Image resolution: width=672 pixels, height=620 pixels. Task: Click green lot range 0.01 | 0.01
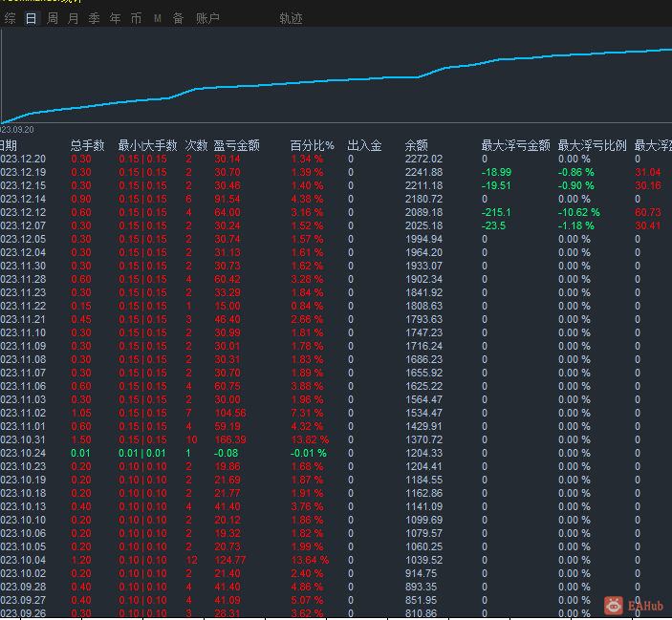click(x=141, y=453)
